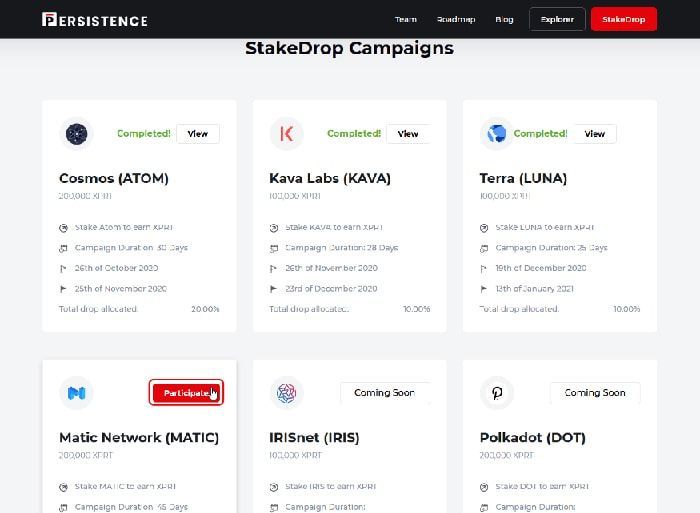Click stake icon beside Stake IRIS text
The image size is (700, 513).
(274, 487)
